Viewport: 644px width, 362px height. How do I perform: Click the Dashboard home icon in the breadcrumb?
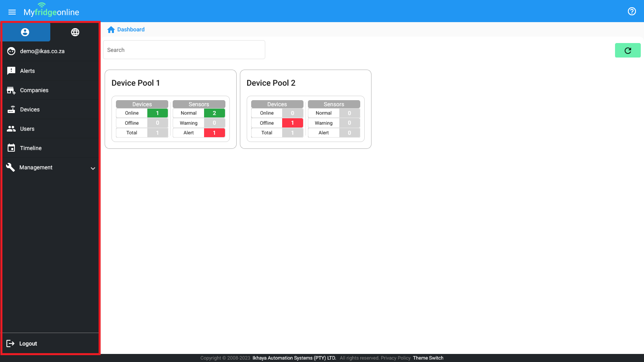click(111, 29)
